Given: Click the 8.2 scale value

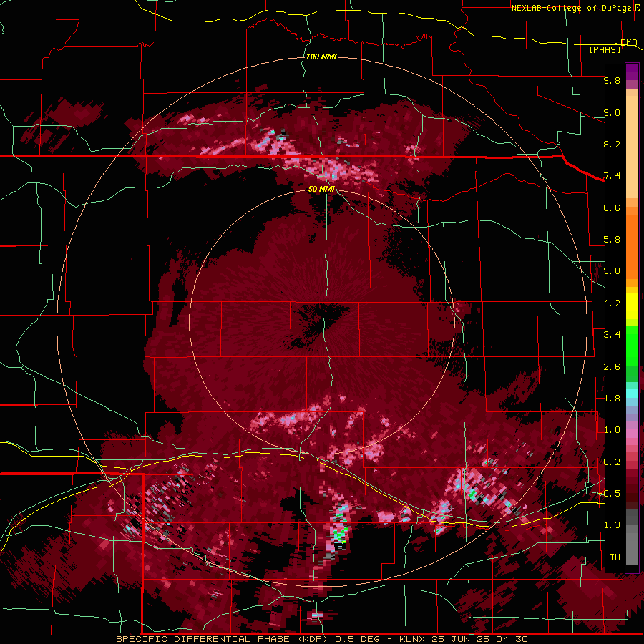Looking at the screenshot, I should click(x=612, y=144).
